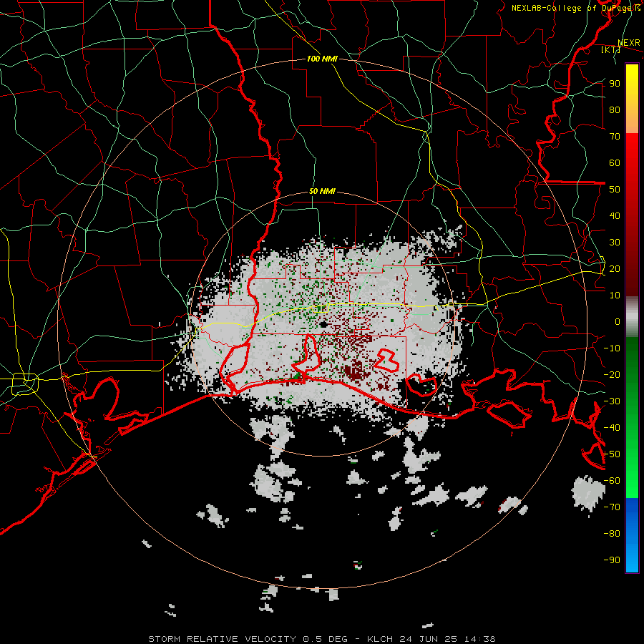Viewport: 644px width, 644px height.
Task: Click the 40 value on the velocity scale
Action: point(615,216)
